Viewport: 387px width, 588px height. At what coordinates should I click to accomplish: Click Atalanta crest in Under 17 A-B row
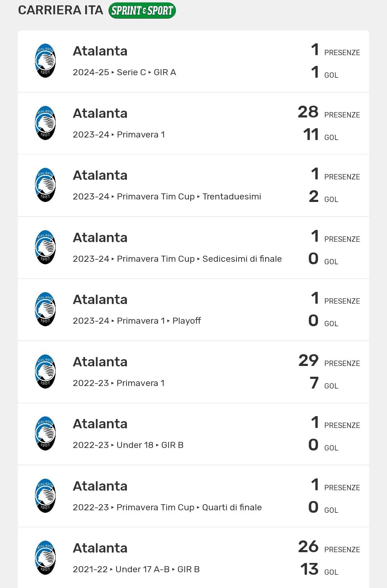pyautogui.click(x=45, y=558)
